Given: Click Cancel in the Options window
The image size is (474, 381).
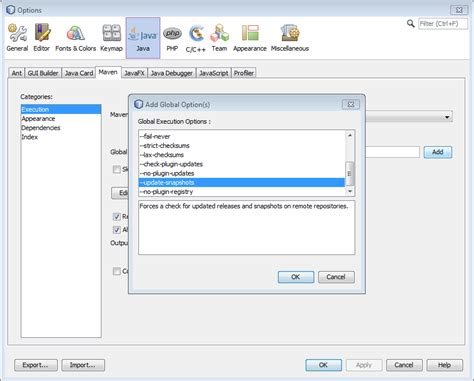Looking at the screenshot, I should (404, 365).
